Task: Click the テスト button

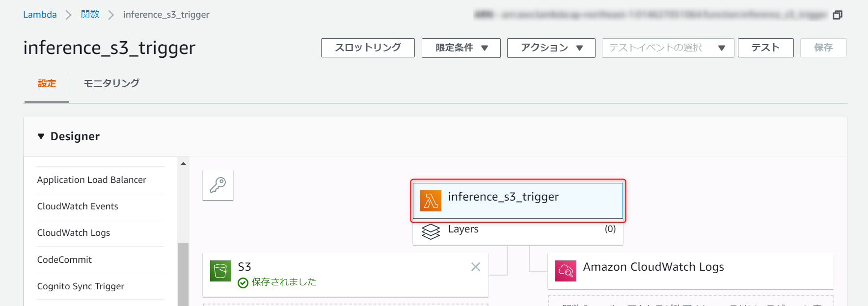Action: click(765, 48)
